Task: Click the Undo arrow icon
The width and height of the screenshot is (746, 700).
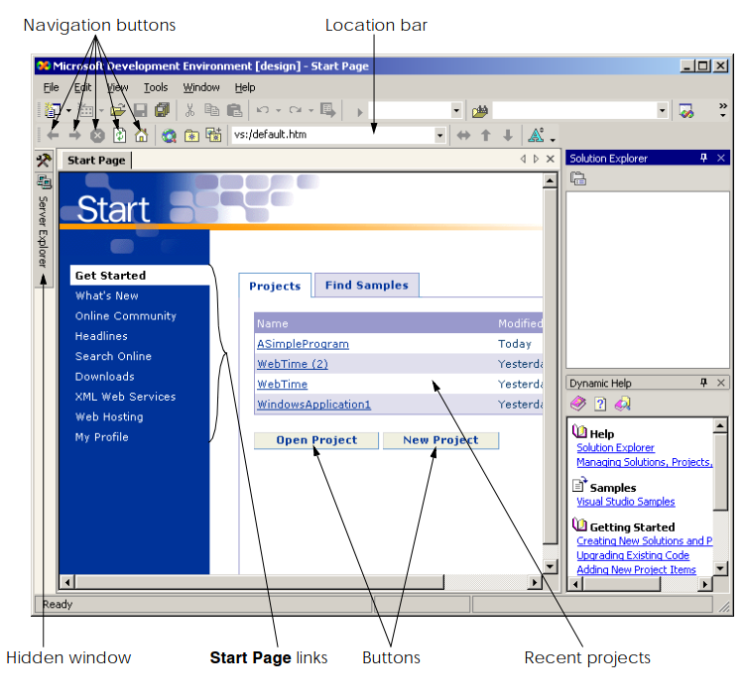Action: 263,110
